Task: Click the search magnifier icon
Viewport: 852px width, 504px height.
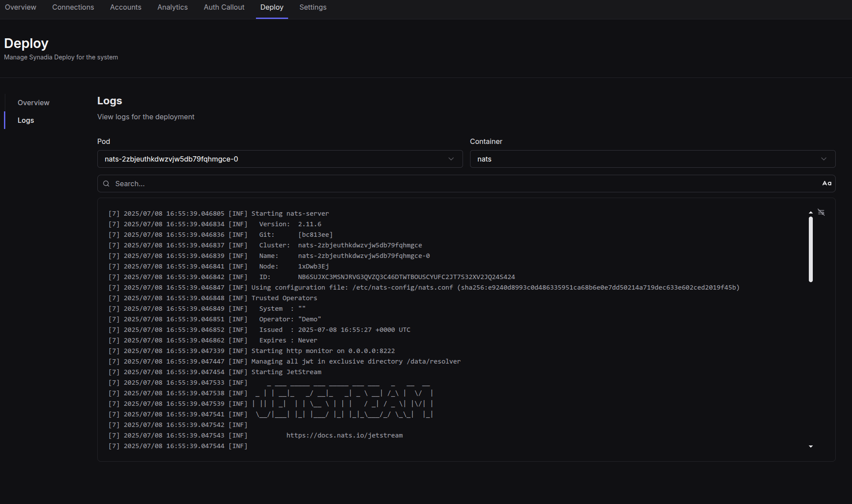Action: point(106,184)
